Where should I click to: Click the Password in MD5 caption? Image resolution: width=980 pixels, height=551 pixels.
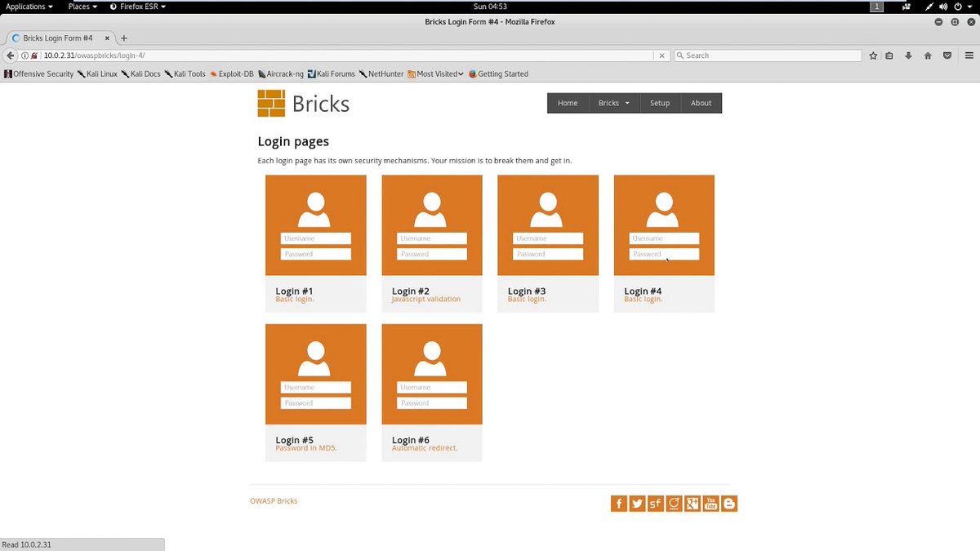(306, 448)
